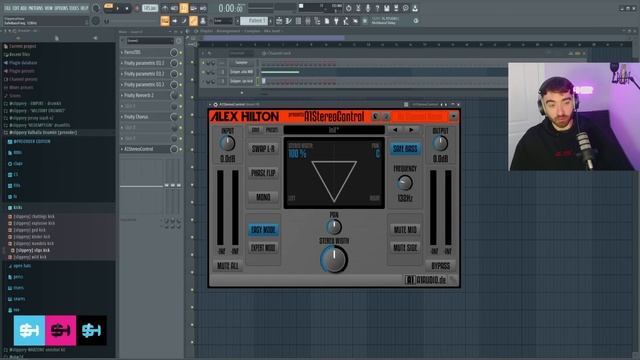Click the song time display
This screenshot has width=640, height=360.
click(231, 8)
